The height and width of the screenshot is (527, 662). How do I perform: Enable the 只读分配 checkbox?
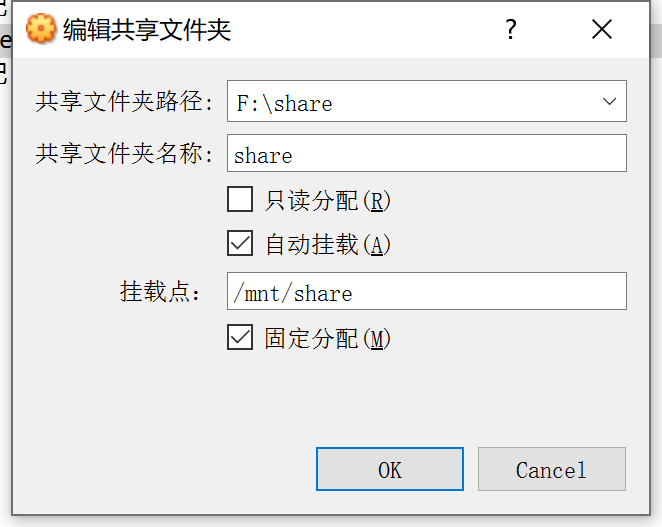click(x=240, y=200)
